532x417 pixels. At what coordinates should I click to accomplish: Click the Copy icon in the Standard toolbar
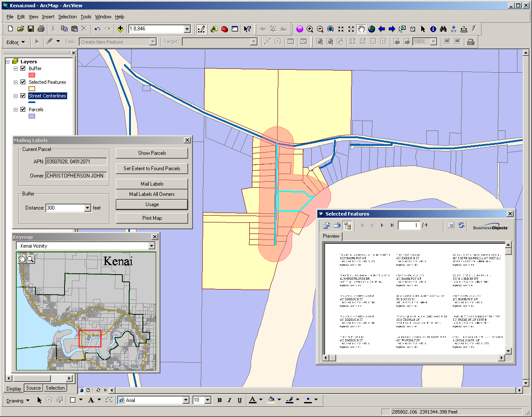pos(64,29)
